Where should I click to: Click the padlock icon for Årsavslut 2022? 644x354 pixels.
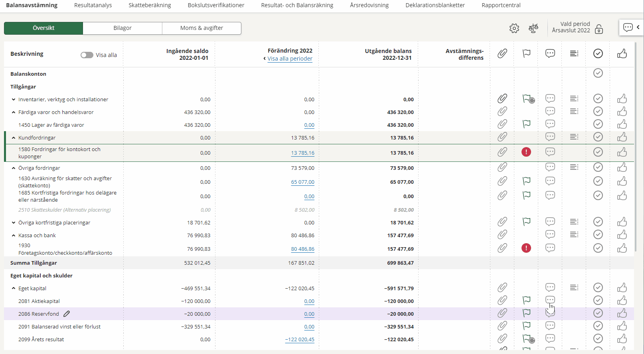click(x=599, y=29)
